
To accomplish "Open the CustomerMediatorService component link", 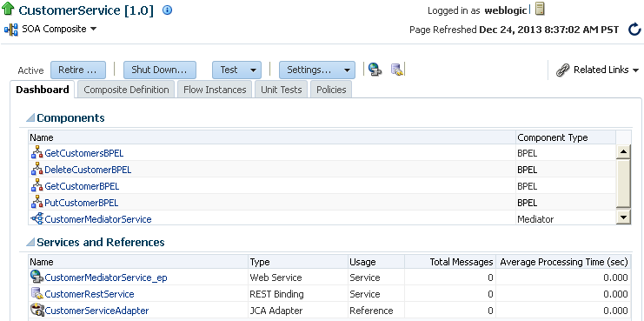I will point(98,219).
